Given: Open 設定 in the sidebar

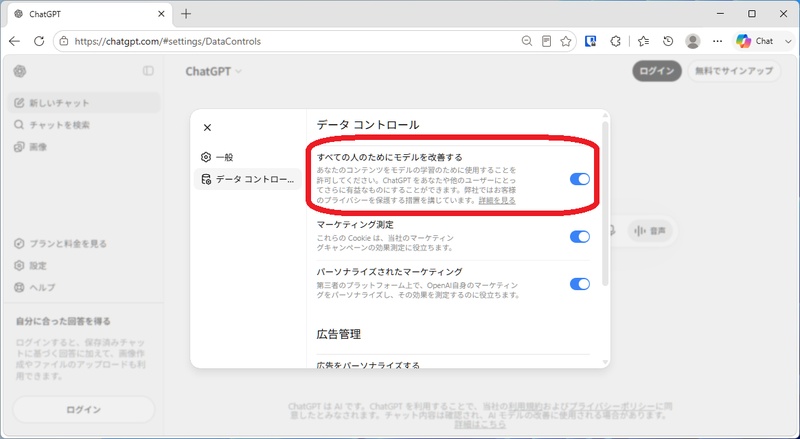Looking at the screenshot, I should 84,265.
